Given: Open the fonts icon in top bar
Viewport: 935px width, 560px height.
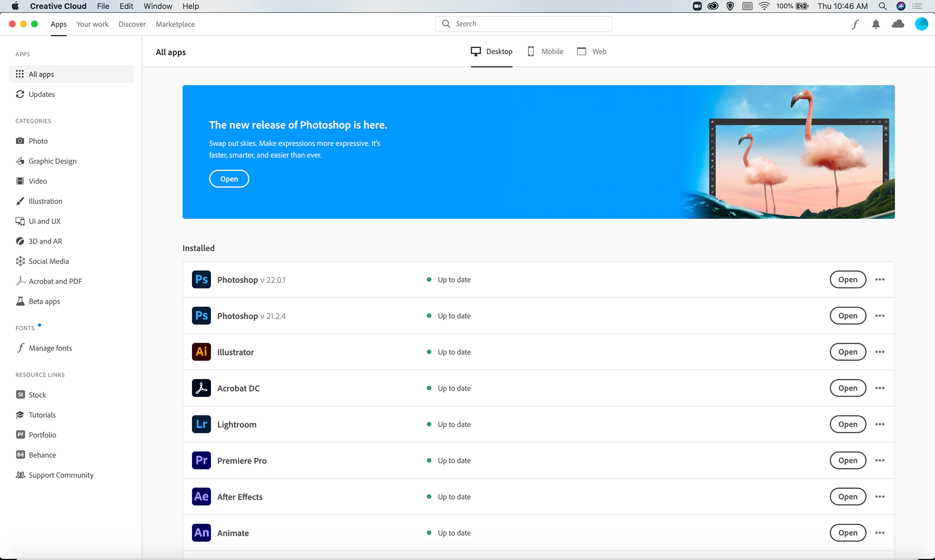Looking at the screenshot, I should click(x=855, y=24).
